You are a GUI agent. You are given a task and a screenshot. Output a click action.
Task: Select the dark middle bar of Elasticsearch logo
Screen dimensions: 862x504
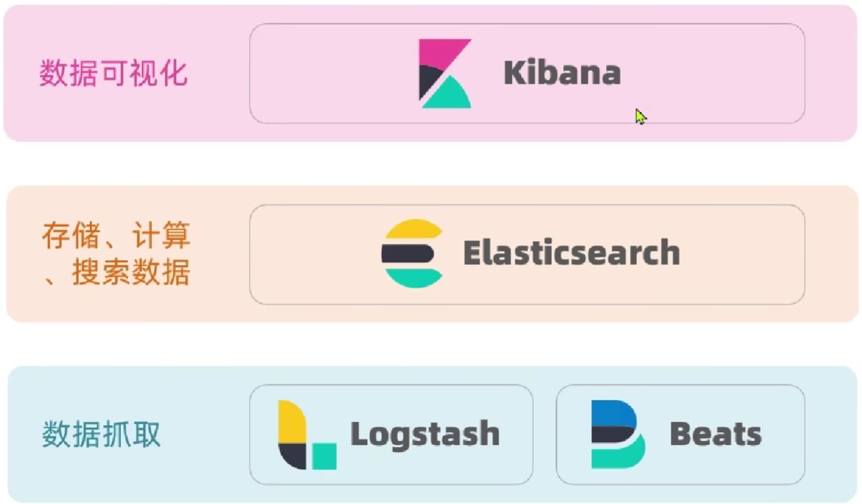coord(408,254)
